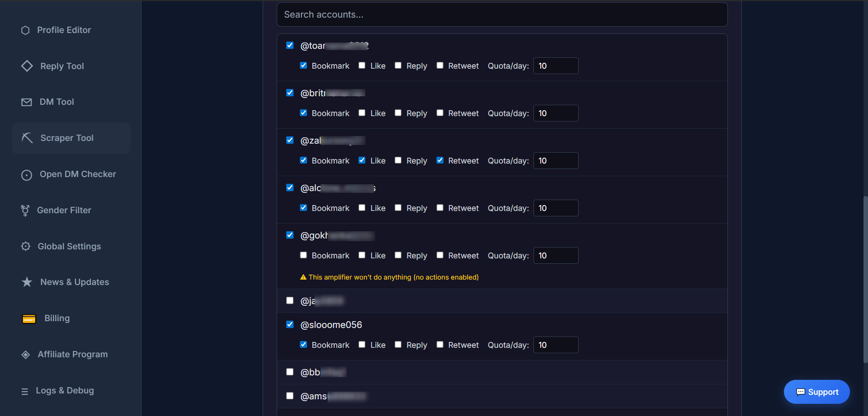
Task: Click the Logs & Debug list icon
Action: click(25, 391)
